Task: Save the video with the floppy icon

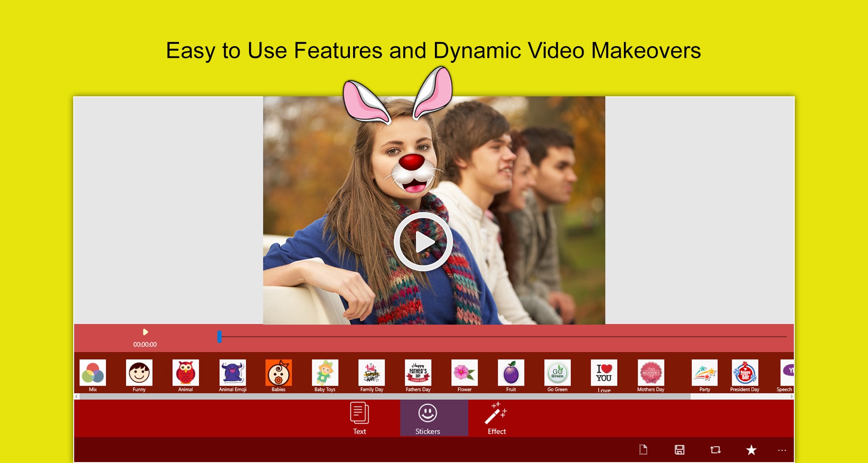Action: tap(679, 449)
